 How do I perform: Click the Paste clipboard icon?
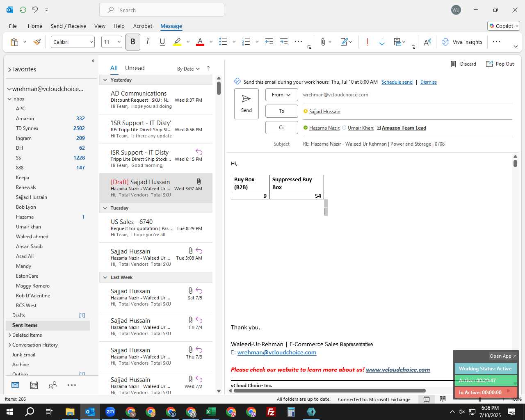[14, 42]
